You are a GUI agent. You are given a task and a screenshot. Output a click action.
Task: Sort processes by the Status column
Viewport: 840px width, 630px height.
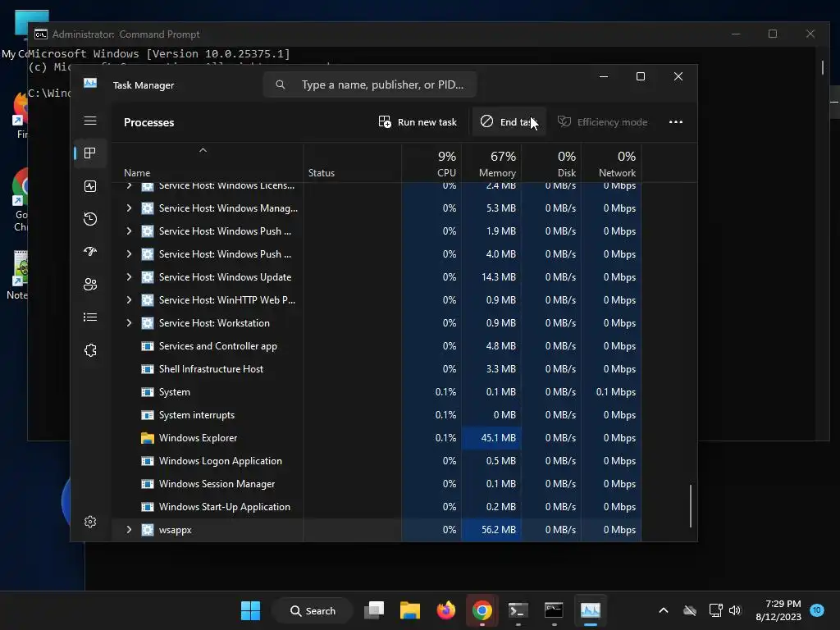[x=353, y=163]
